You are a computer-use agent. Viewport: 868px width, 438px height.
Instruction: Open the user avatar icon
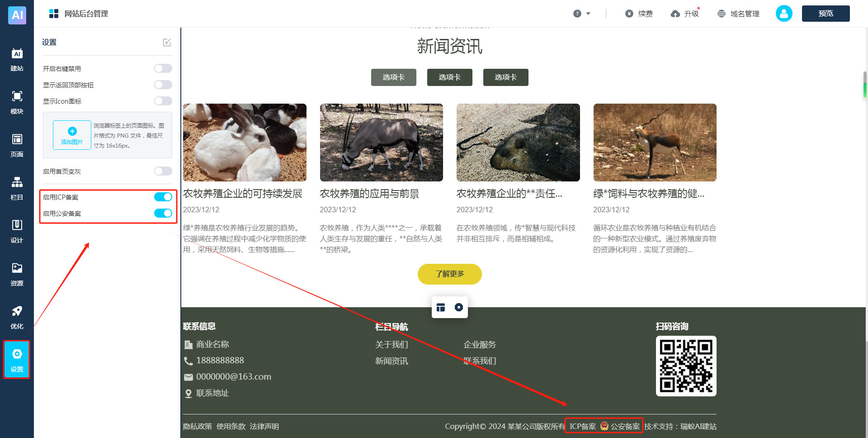784,14
